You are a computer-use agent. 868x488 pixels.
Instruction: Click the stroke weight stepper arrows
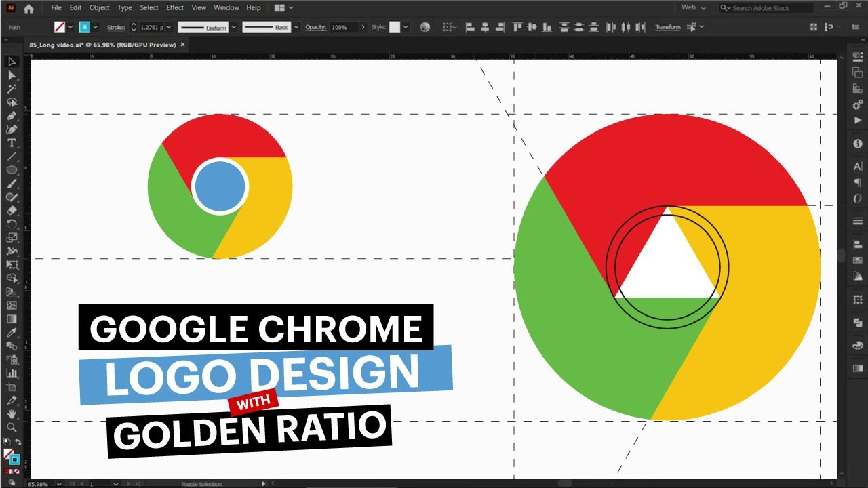(x=133, y=27)
